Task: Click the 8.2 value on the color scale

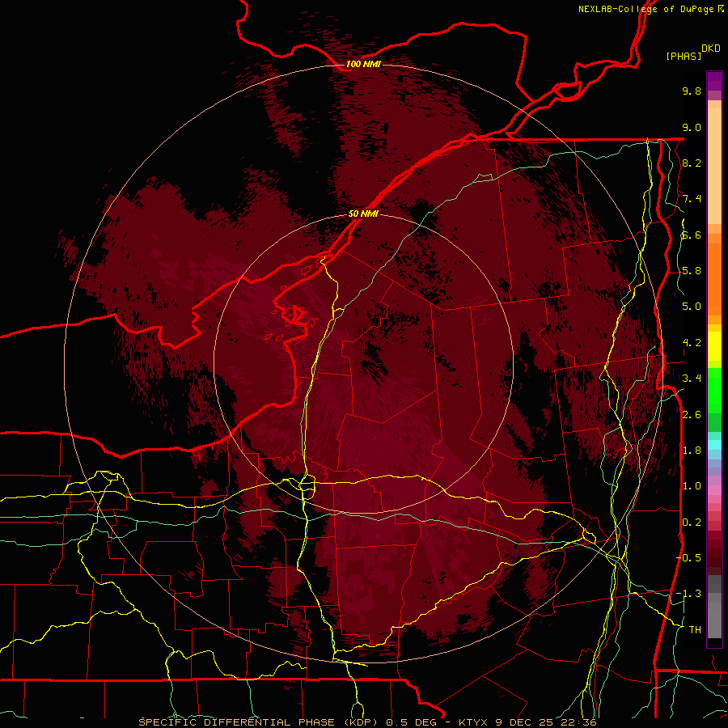Action: click(692, 163)
